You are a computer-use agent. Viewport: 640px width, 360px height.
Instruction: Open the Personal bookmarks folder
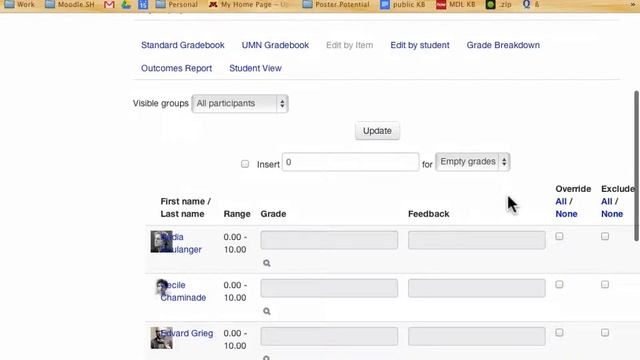pyautogui.click(x=177, y=4)
